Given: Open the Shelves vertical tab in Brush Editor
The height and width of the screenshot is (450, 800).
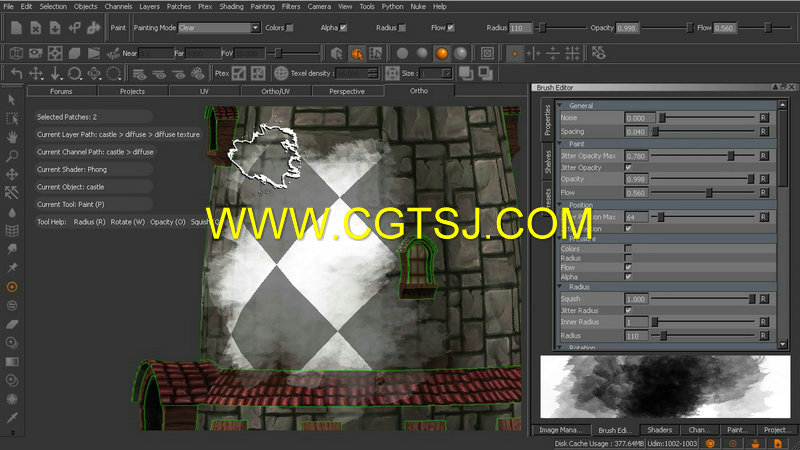Looking at the screenshot, I should pos(548,162).
